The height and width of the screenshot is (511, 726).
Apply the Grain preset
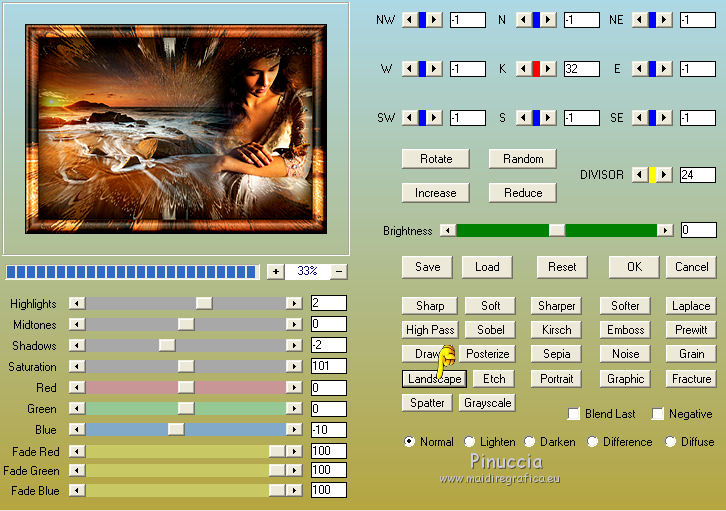coord(691,354)
